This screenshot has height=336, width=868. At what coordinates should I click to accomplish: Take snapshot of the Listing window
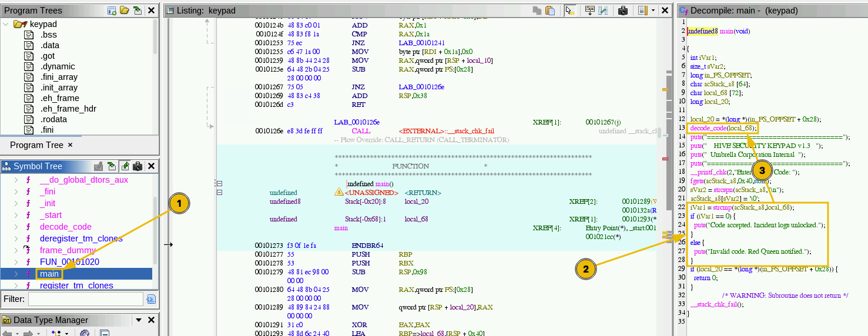point(622,10)
